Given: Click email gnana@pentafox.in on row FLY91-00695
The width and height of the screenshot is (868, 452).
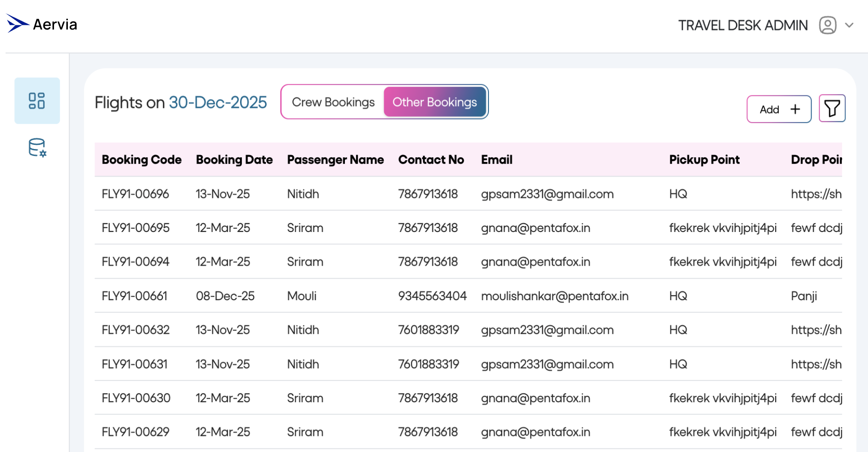Looking at the screenshot, I should (535, 227).
